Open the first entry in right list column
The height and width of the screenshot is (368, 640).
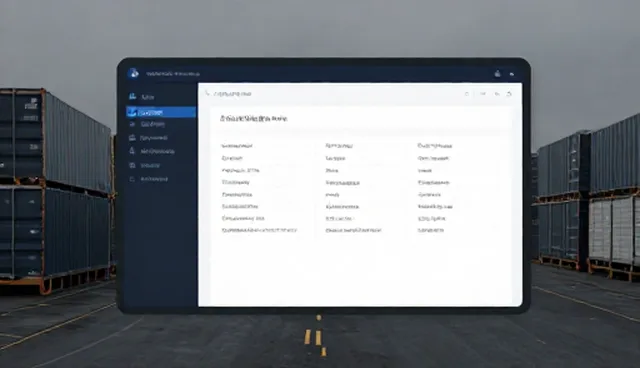pyautogui.click(x=435, y=146)
